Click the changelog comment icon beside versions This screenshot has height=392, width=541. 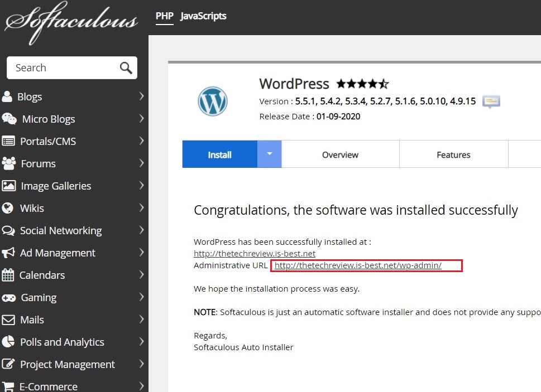[491, 101]
